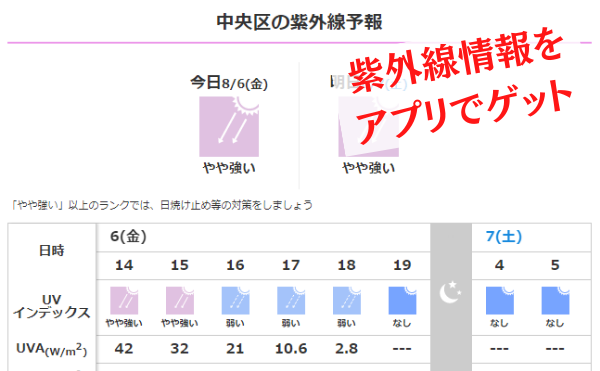Click the moon and stars night icon
This screenshot has width=600, height=371.
pyautogui.click(x=450, y=292)
